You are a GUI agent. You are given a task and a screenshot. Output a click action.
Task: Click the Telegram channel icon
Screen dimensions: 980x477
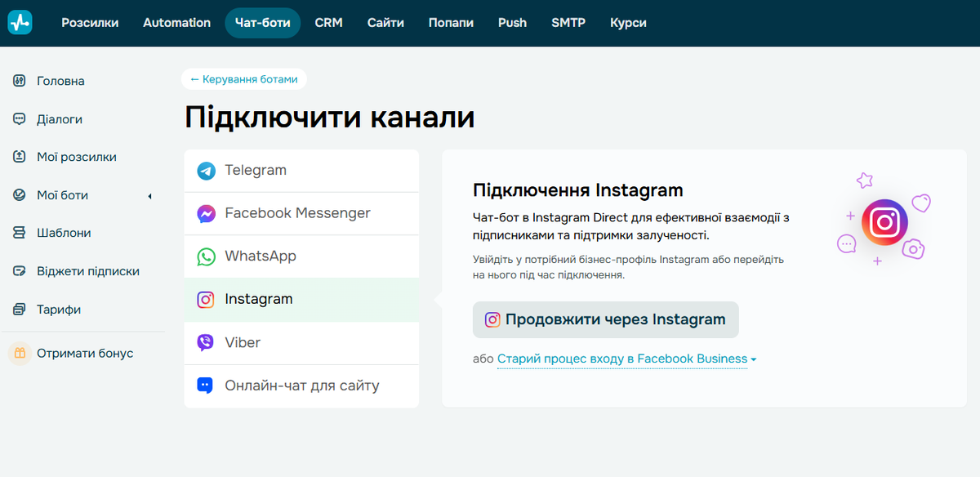pos(206,171)
